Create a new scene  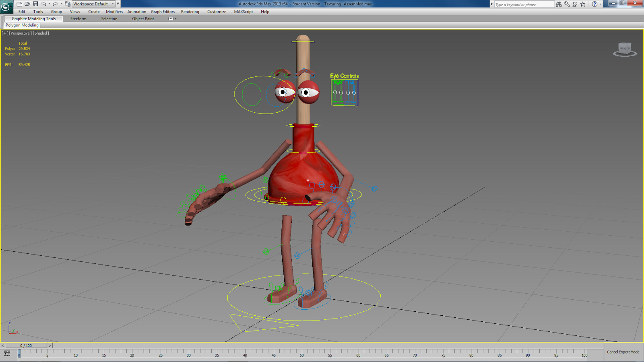[19, 3]
